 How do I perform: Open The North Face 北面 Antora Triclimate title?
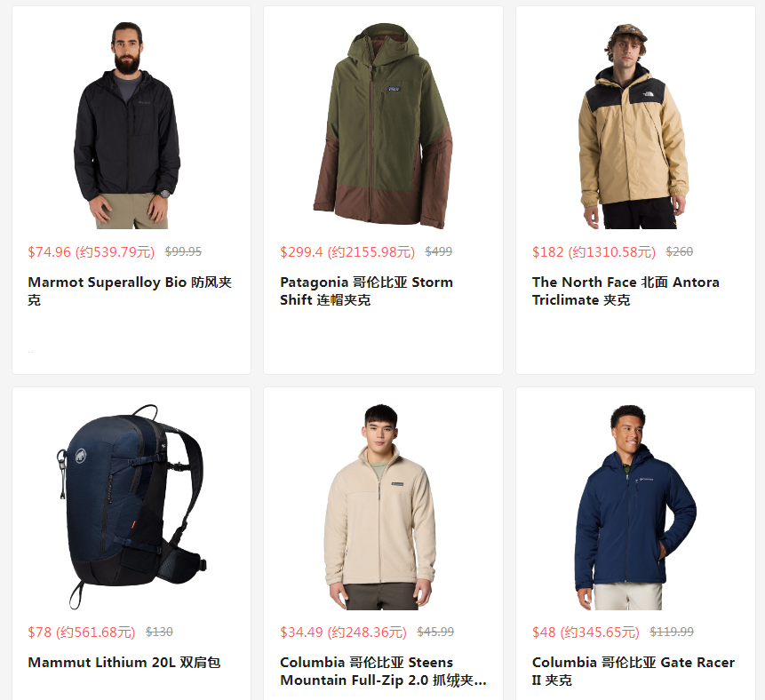coord(626,290)
